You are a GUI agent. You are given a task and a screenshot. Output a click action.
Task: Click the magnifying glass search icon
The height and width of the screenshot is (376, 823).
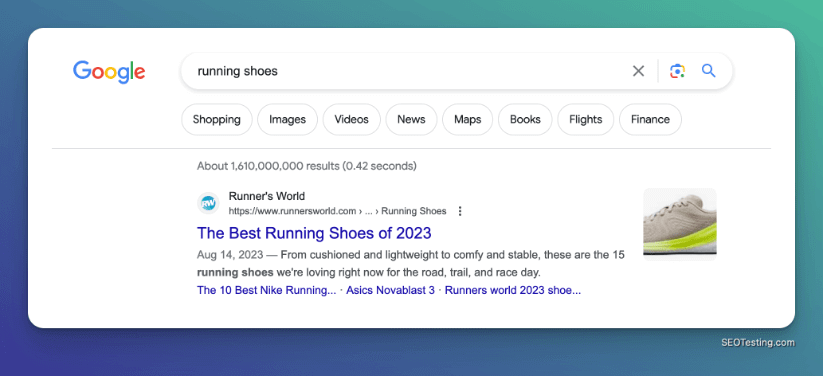coord(709,71)
